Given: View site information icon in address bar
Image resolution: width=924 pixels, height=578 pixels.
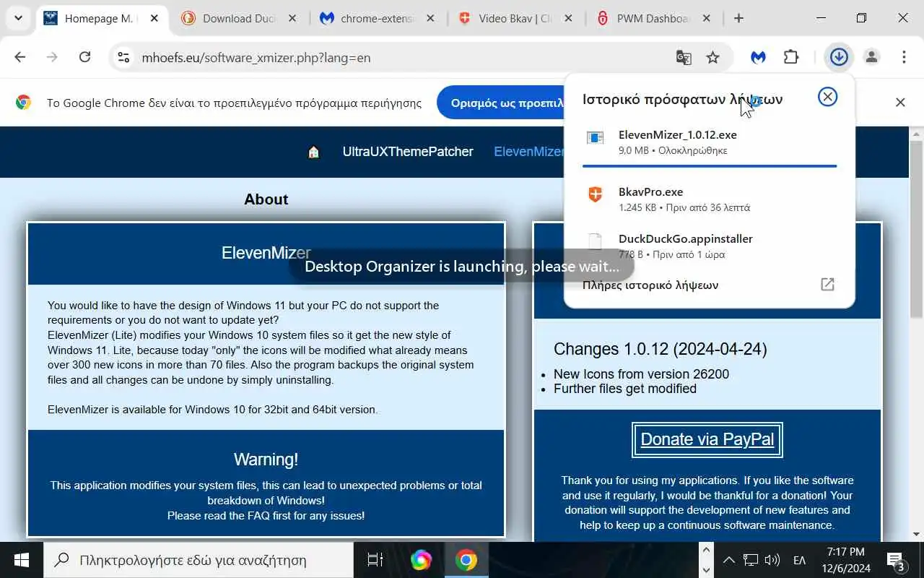Looking at the screenshot, I should pyautogui.click(x=123, y=57).
